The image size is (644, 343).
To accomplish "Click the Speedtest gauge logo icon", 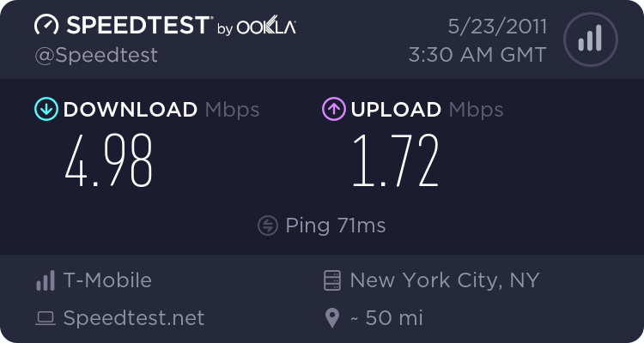I will (46, 26).
